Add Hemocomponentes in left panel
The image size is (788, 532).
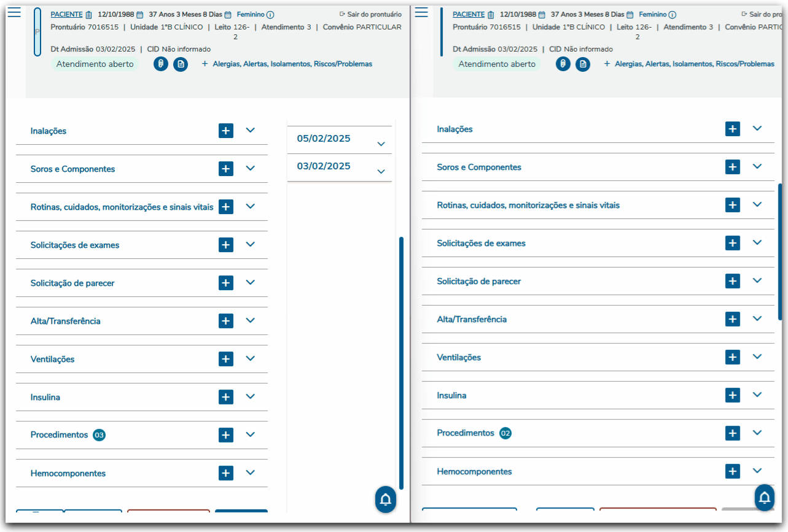point(226,473)
